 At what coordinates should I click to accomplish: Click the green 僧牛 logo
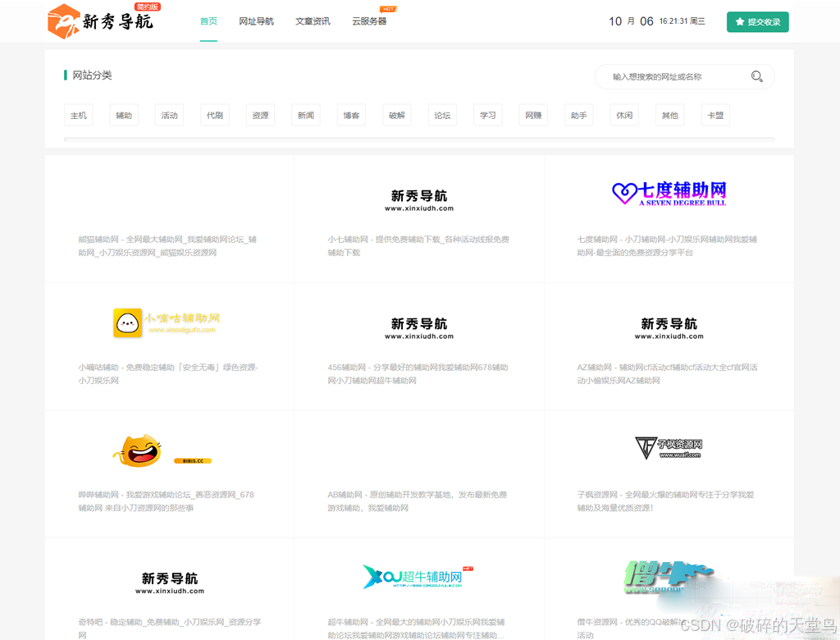[668, 577]
